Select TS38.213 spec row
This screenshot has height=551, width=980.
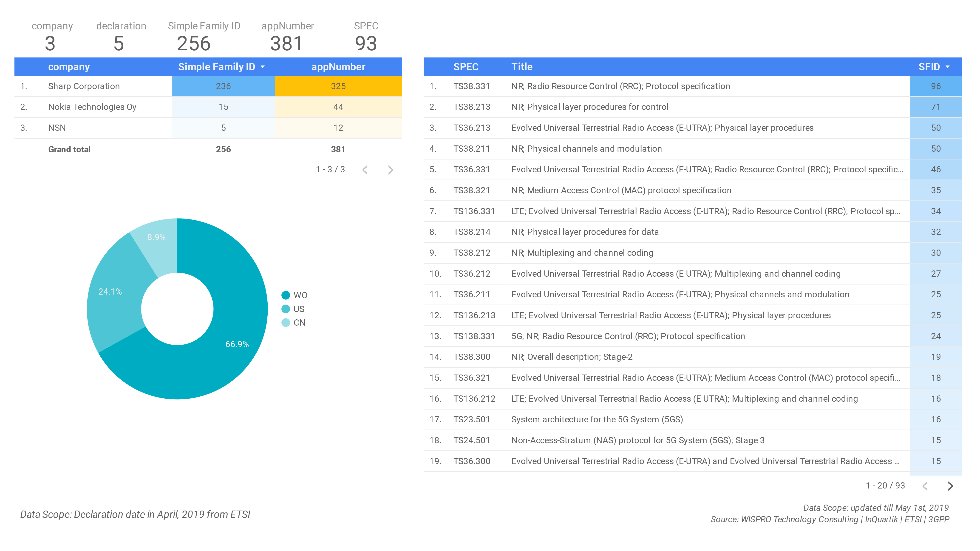pyautogui.click(x=692, y=107)
